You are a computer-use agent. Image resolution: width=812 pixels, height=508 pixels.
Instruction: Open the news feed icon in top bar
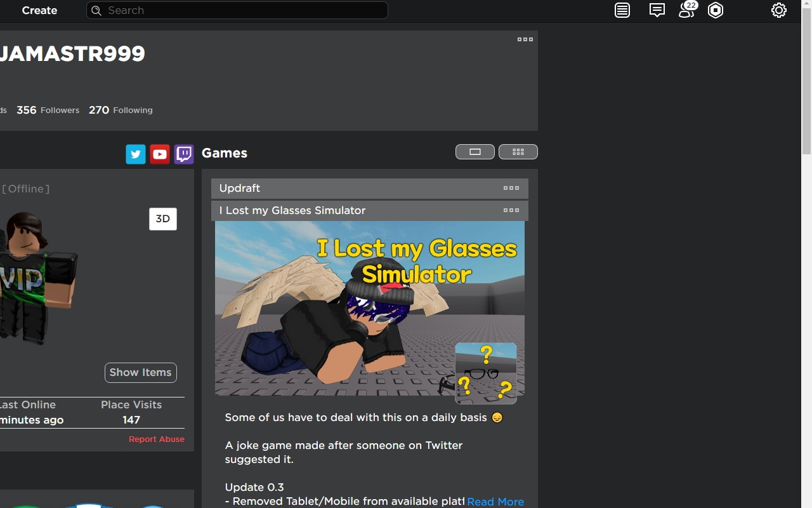pyautogui.click(x=622, y=10)
